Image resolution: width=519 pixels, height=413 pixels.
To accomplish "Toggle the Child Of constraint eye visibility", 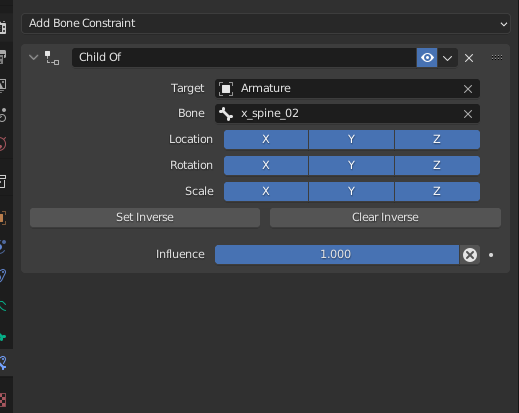I will coord(427,58).
